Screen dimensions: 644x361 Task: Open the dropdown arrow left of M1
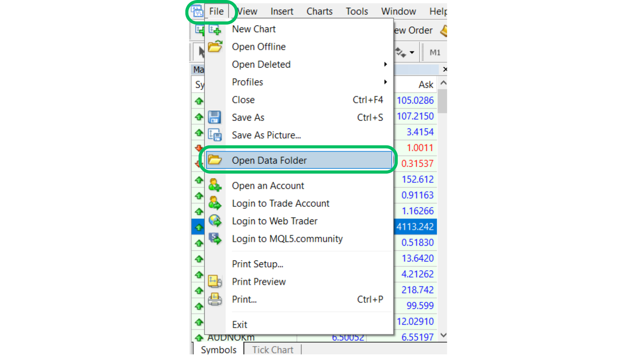coord(412,53)
